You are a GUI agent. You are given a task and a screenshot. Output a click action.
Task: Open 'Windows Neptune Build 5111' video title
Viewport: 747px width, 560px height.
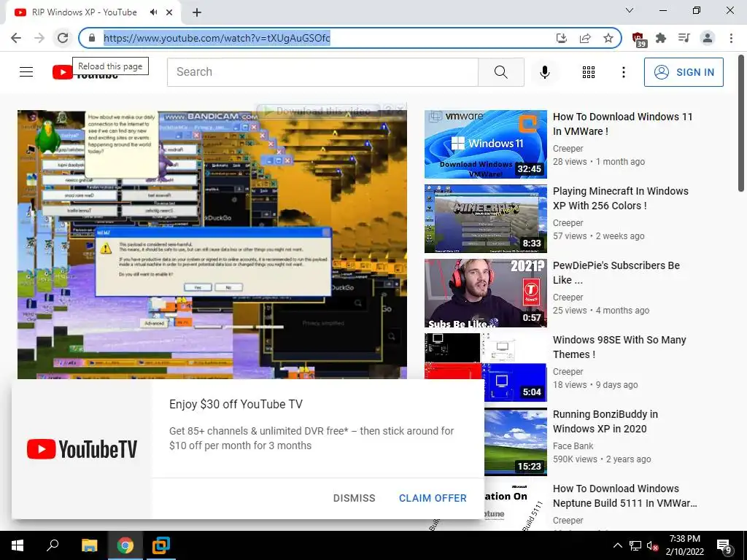click(x=624, y=496)
